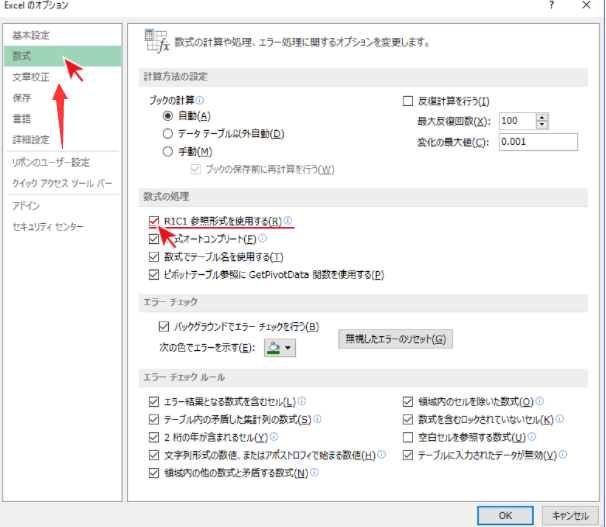Open help with the ? title bar button
Screen dimensions: 606x527
(x=551, y=5)
